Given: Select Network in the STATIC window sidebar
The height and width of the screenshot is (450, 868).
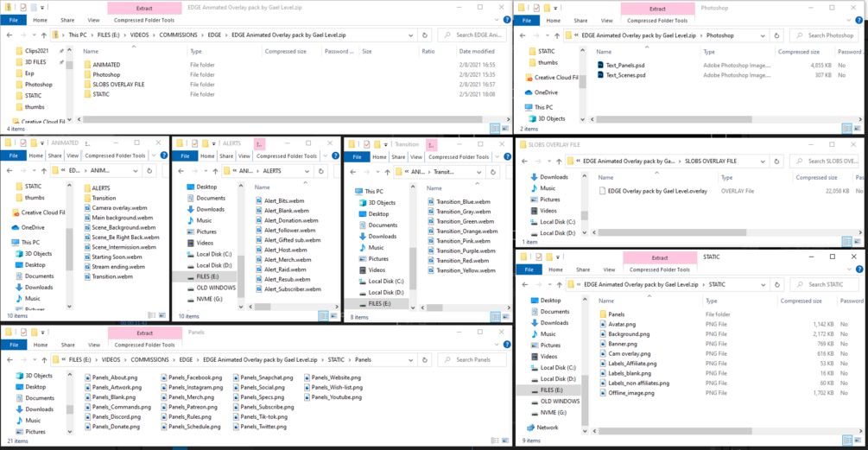Looking at the screenshot, I should [x=547, y=428].
